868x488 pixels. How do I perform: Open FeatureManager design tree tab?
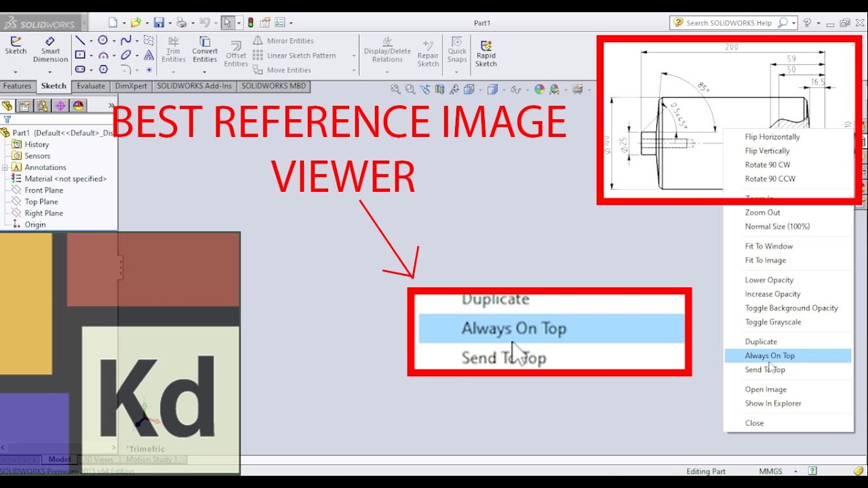(x=7, y=106)
